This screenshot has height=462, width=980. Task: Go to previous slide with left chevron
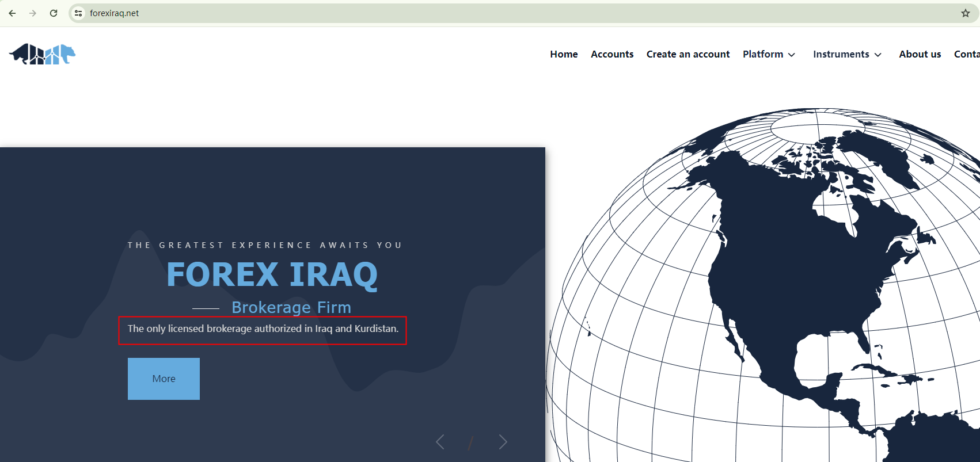pyautogui.click(x=440, y=442)
